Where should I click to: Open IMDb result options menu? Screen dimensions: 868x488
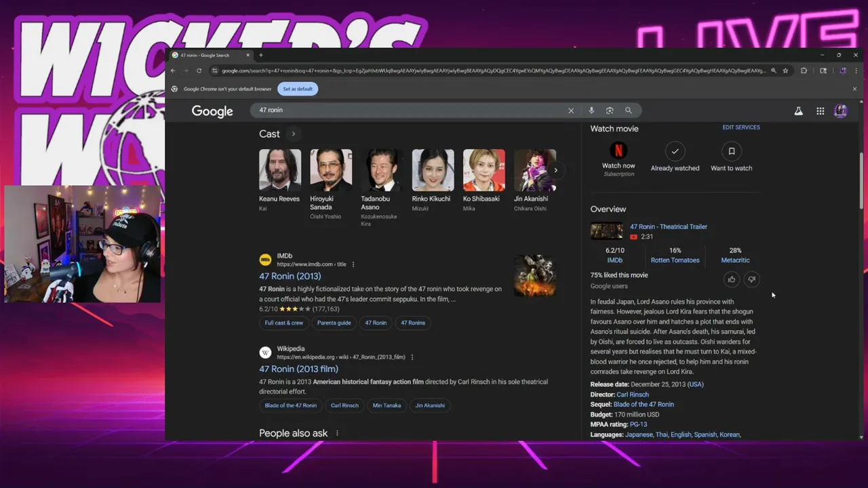tap(353, 264)
